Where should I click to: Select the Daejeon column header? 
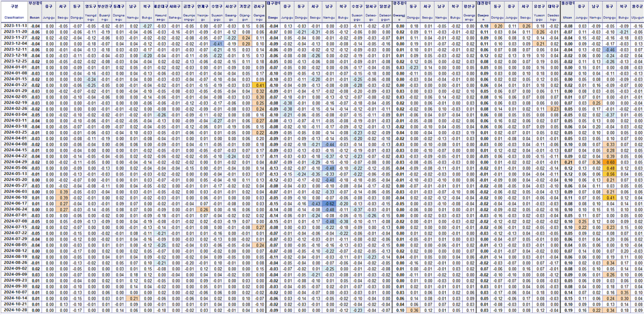click(x=484, y=18)
